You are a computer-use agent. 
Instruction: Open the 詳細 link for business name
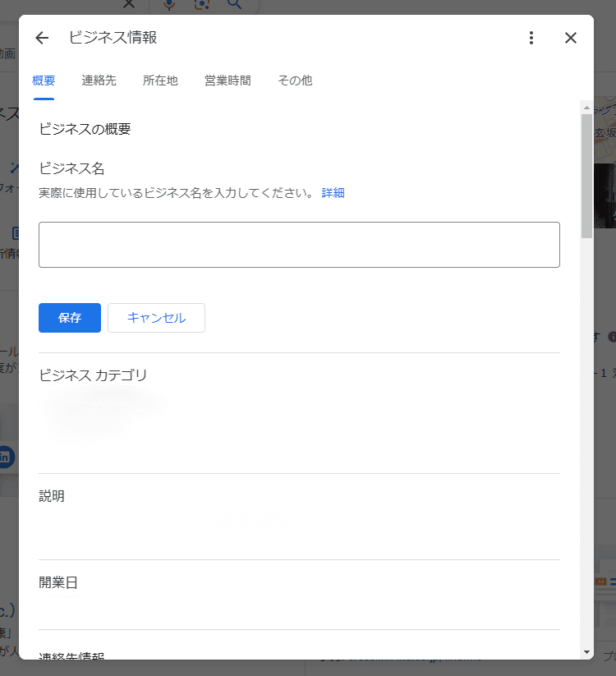(x=333, y=193)
